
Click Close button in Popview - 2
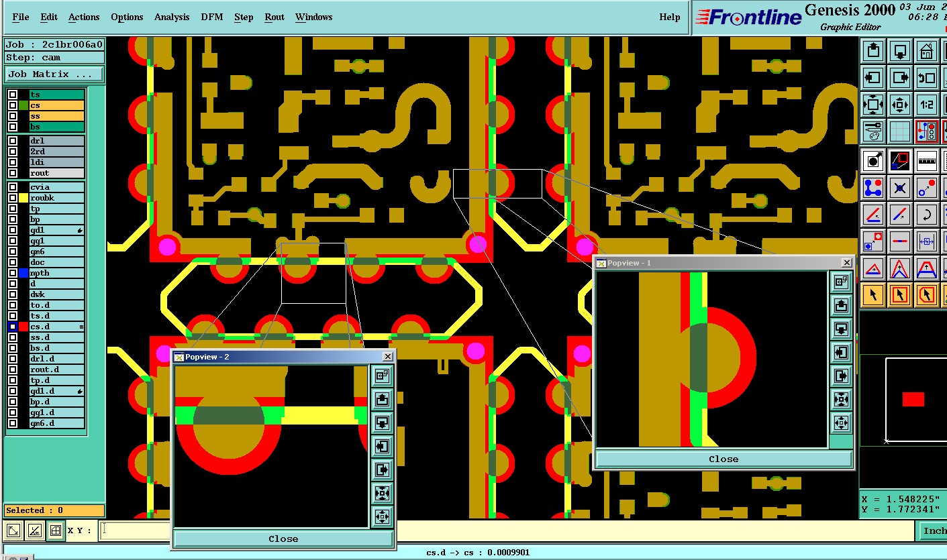(283, 539)
